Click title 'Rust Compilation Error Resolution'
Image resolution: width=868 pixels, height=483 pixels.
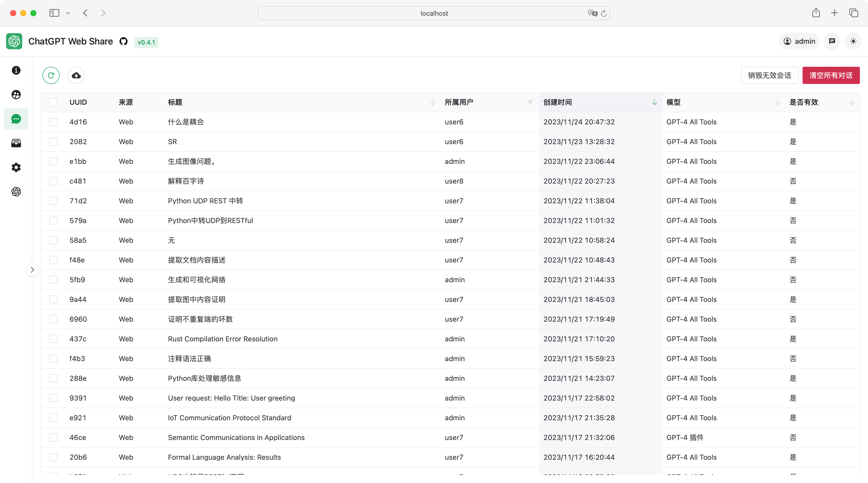click(223, 339)
